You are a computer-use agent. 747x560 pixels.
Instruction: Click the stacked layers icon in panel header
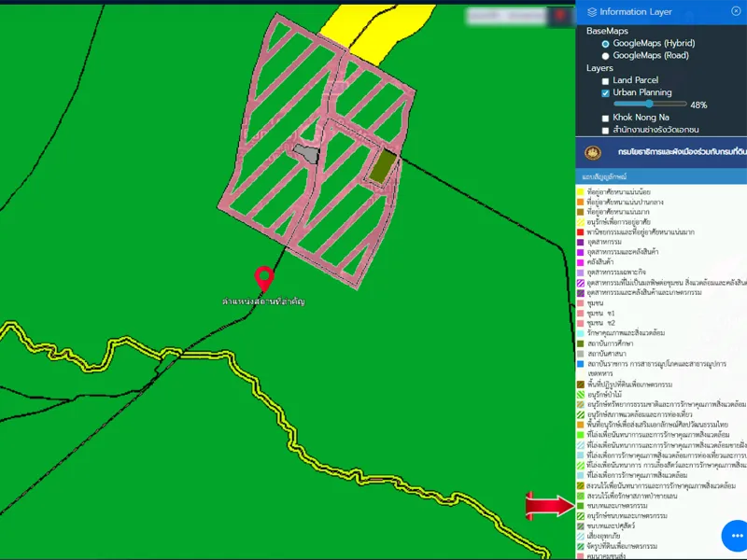tap(592, 12)
